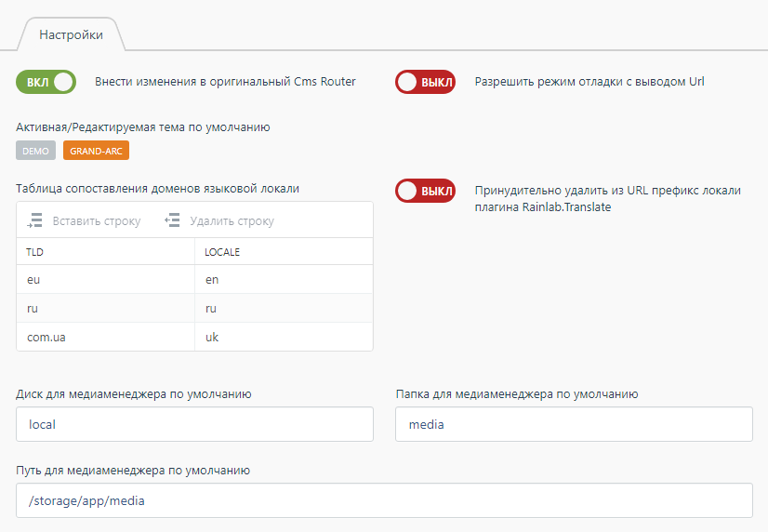This screenshot has height=532, width=768.
Task: Click the TLD column header
Action: 106,252
